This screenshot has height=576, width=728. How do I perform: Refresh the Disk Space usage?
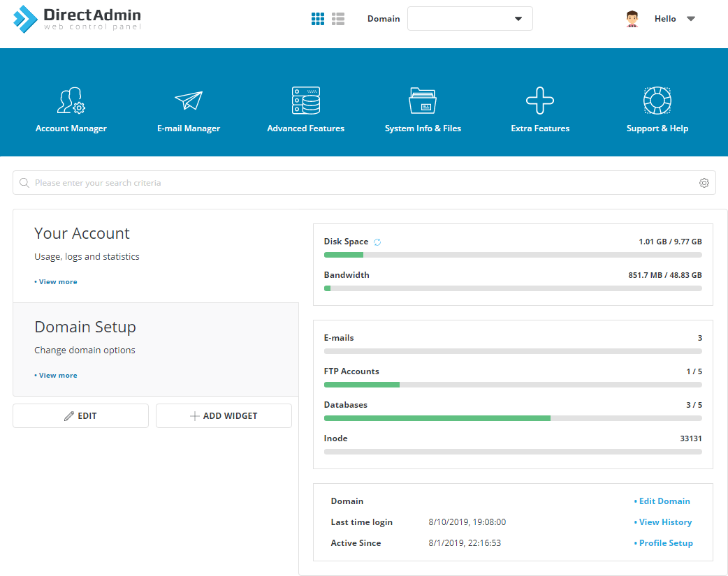377,242
